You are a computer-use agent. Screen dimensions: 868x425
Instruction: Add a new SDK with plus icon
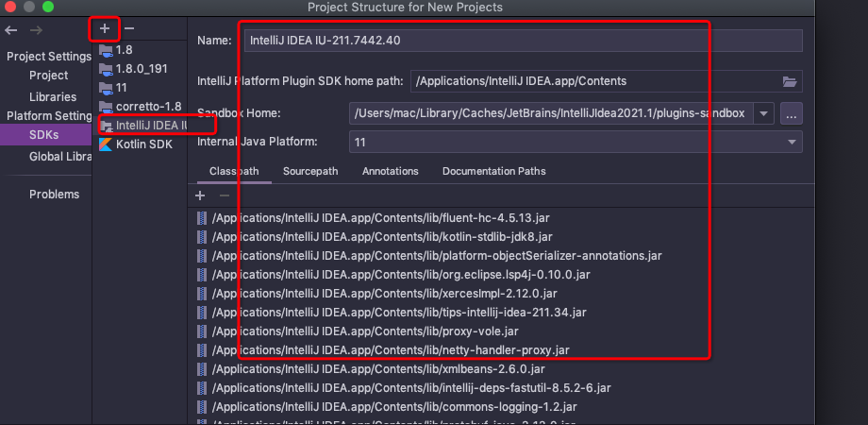coord(105,28)
